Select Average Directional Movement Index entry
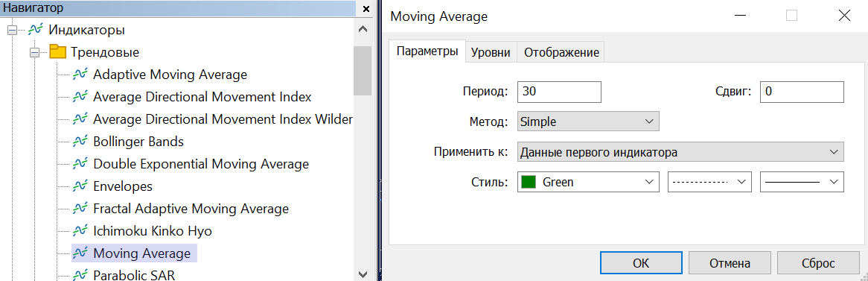 (202, 97)
